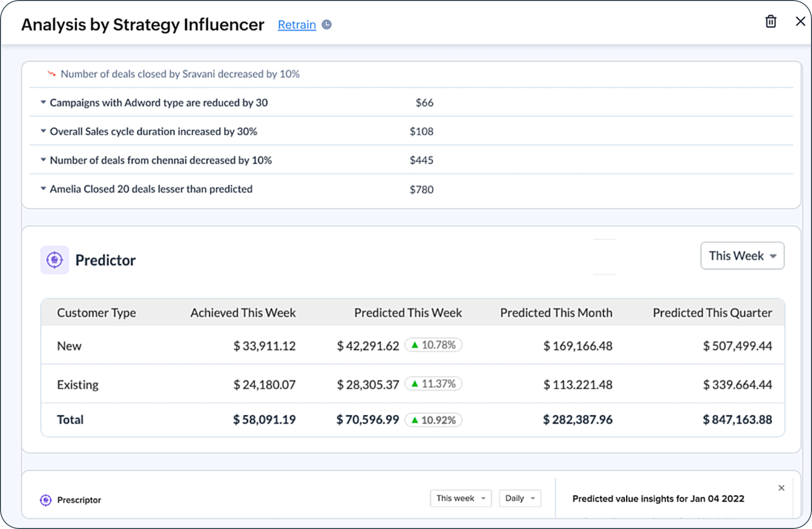The image size is (812, 529).
Task: Click red downtrend icon beside Sravani deals
Action: pos(51,74)
